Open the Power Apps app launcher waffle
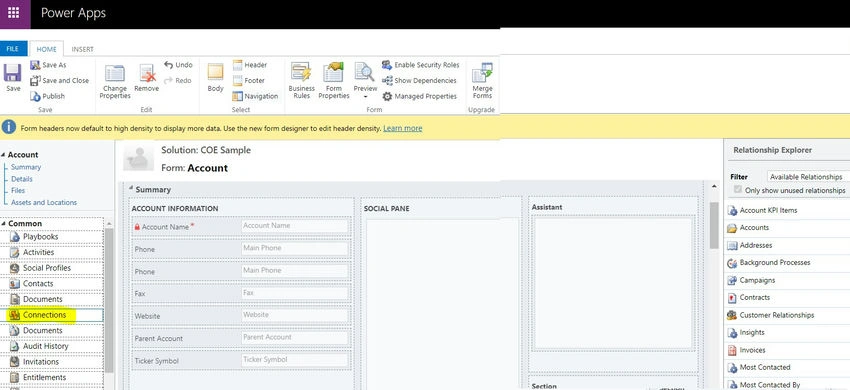This screenshot has height=390, width=850. point(14,13)
